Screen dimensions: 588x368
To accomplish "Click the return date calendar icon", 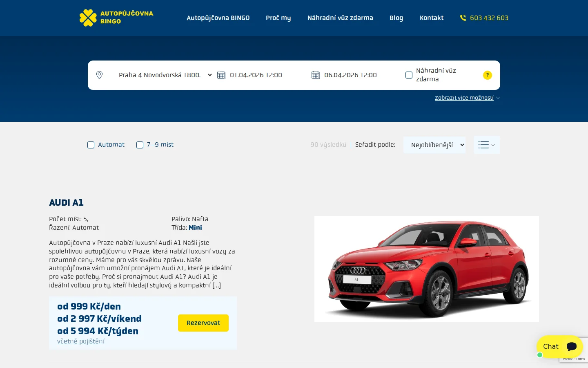I will 316,75.
